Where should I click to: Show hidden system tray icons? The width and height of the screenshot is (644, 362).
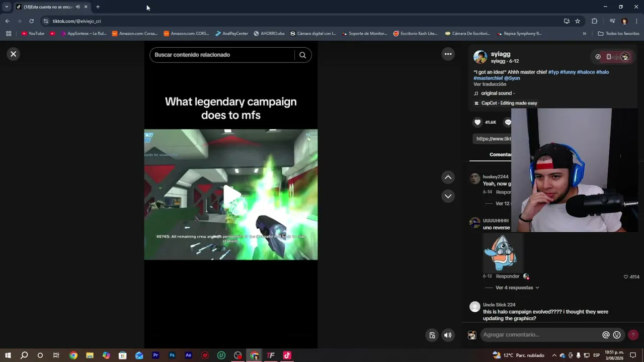coord(554,355)
